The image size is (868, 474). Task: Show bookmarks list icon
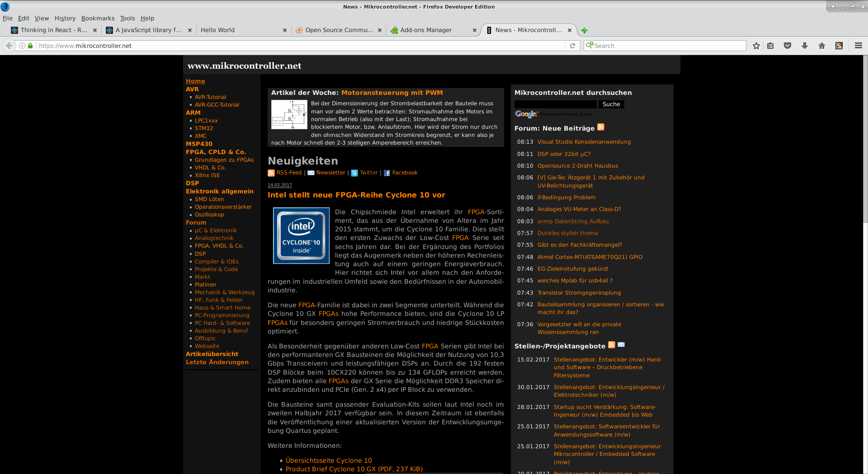[771, 46]
